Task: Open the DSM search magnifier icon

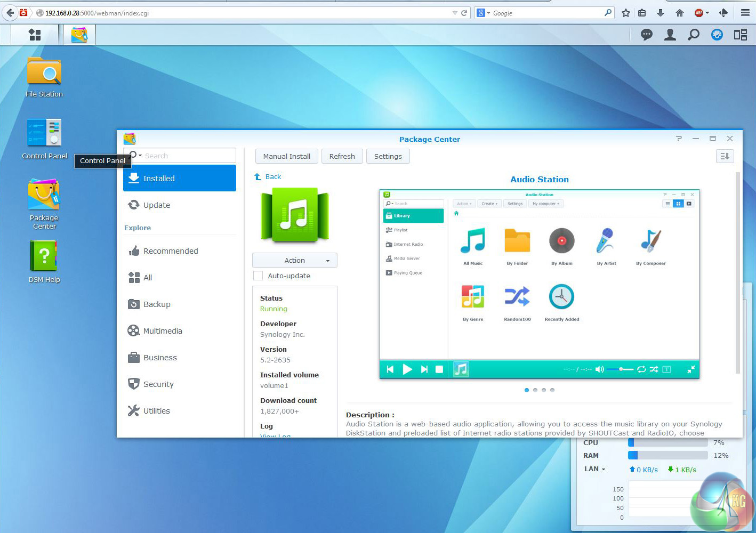Action: (694, 35)
